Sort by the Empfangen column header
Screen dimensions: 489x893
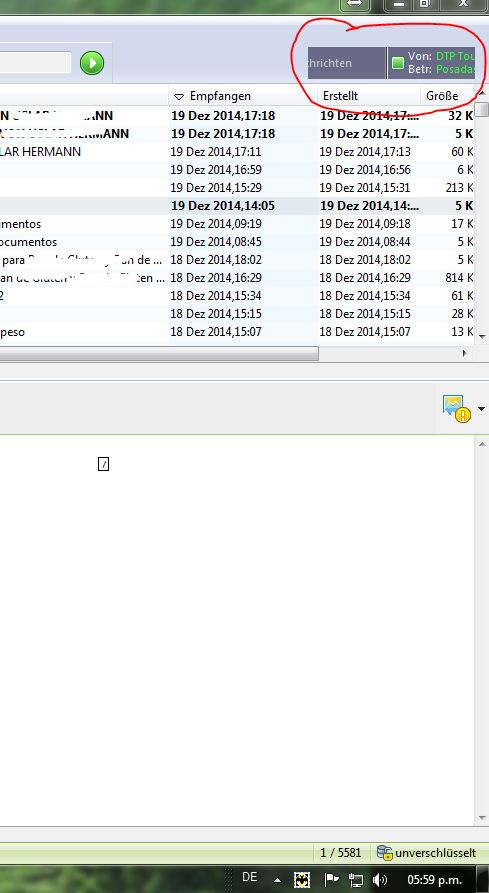pyautogui.click(x=243, y=96)
